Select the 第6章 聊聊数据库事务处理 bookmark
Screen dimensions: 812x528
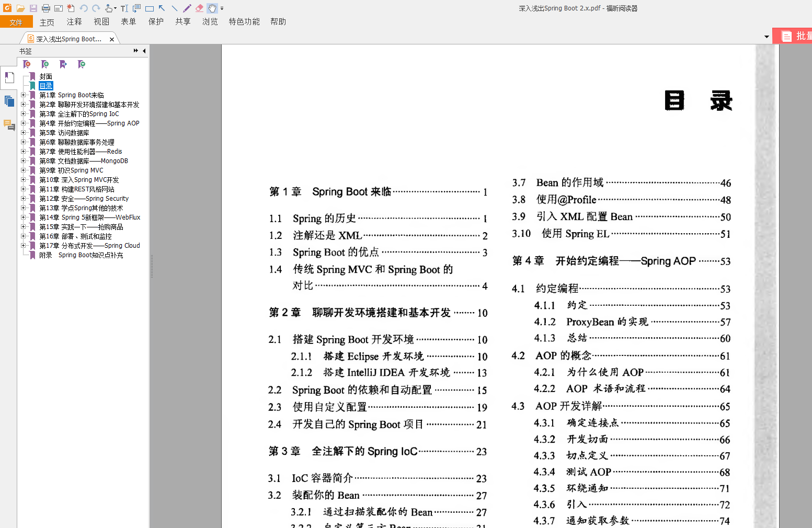(77, 142)
